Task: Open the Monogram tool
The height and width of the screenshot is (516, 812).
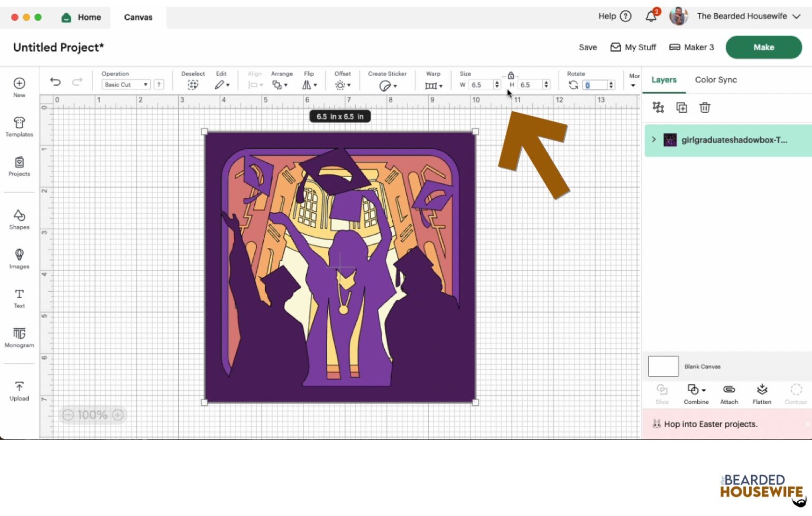Action: [19, 337]
